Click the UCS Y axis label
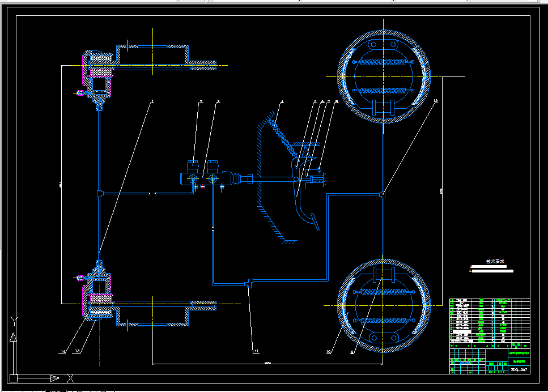This screenshot has width=548, height=392. click(14, 321)
